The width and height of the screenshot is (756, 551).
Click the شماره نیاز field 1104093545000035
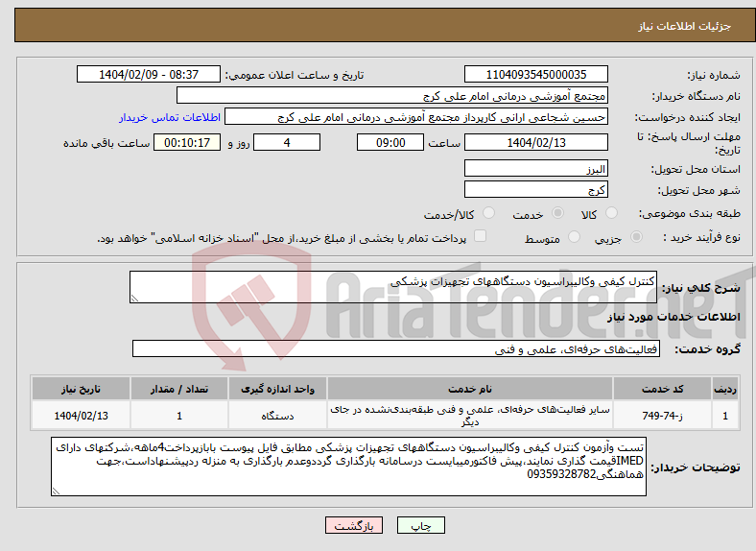pyautogui.click(x=535, y=74)
